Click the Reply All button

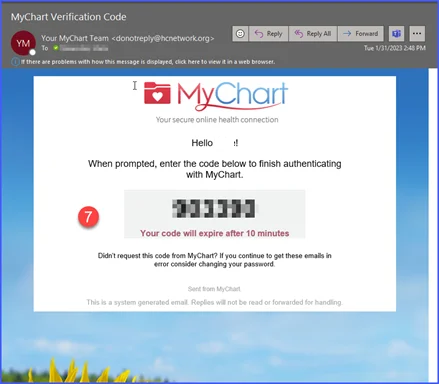click(313, 34)
